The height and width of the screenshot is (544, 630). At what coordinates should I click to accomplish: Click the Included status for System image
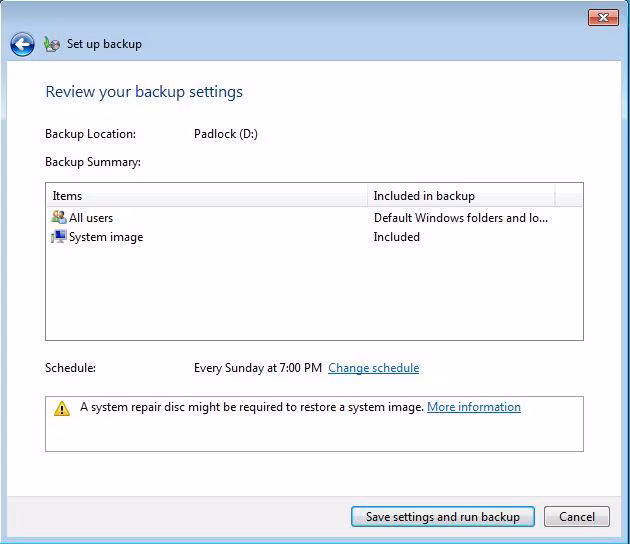pos(397,237)
